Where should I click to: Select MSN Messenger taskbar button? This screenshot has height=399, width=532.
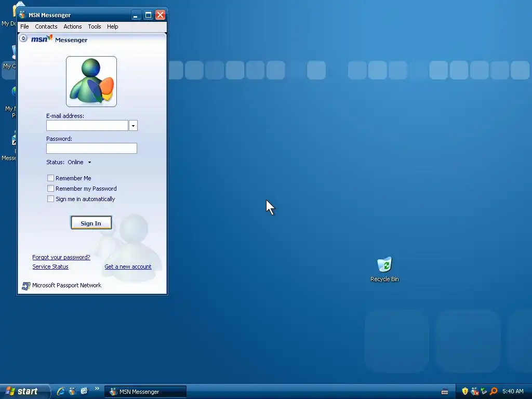145,392
